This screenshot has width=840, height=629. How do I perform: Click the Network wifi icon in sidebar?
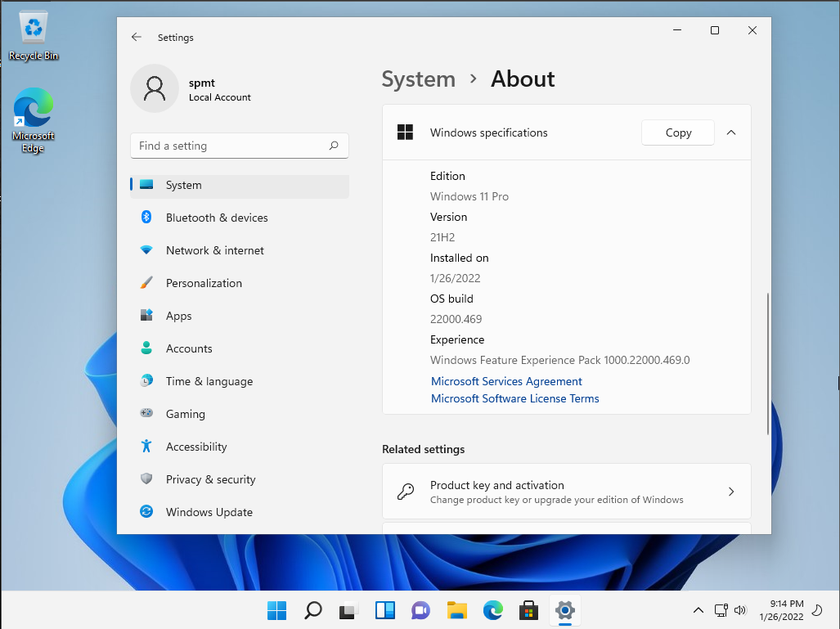[x=146, y=250]
